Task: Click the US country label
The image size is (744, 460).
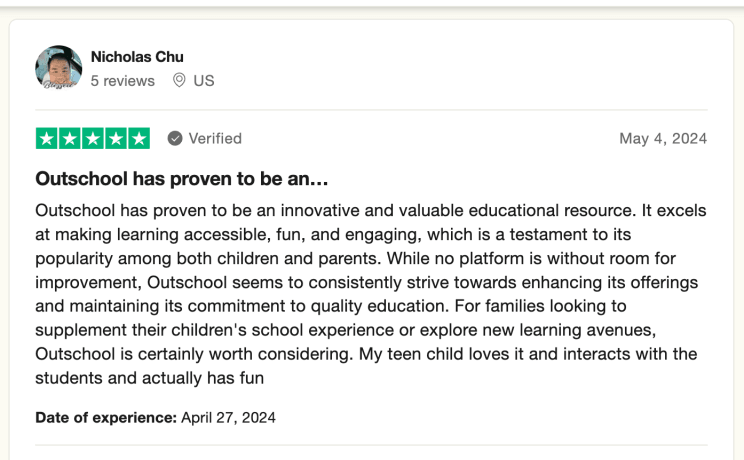Action: click(x=204, y=80)
